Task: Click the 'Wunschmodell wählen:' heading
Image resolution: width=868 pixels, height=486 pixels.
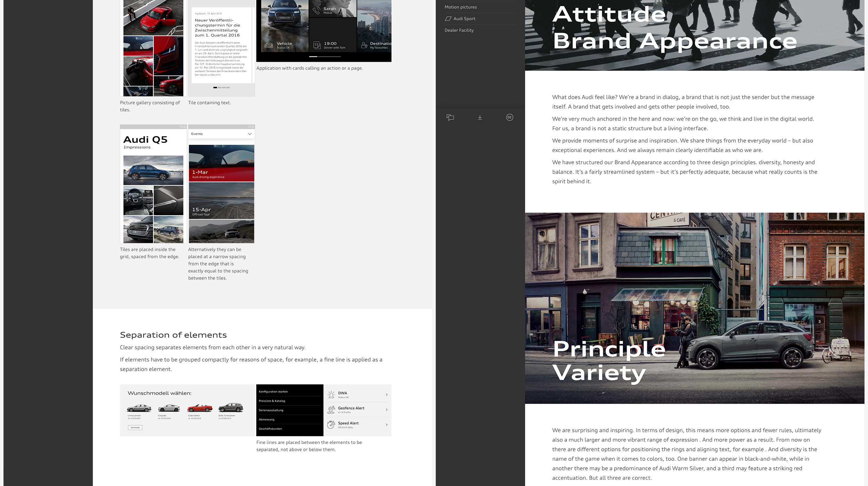Action: [159, 393]
